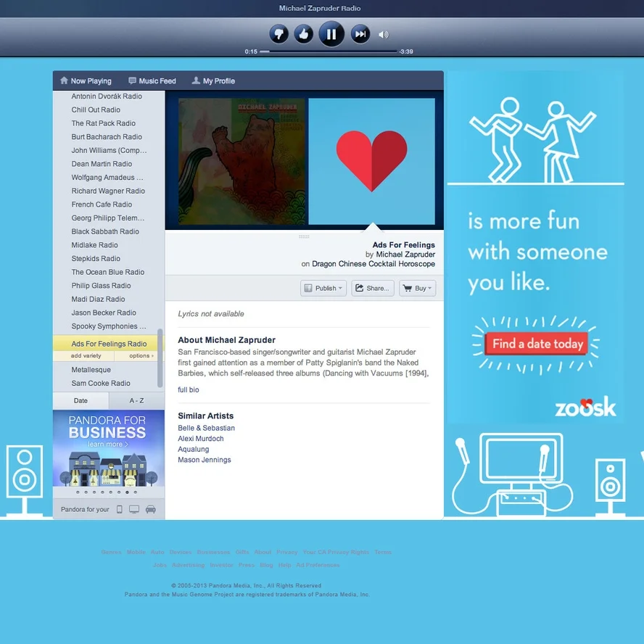Viewport: 644px width, 644px height.
Task: Click the thumbs down button
Action: tap(279, 34)
